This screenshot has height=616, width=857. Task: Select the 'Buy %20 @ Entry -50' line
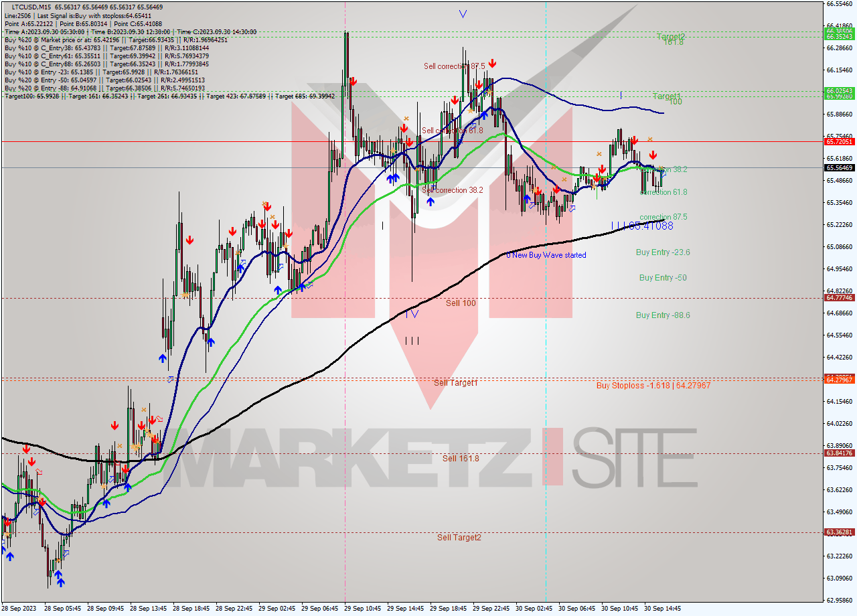(105, 80)
